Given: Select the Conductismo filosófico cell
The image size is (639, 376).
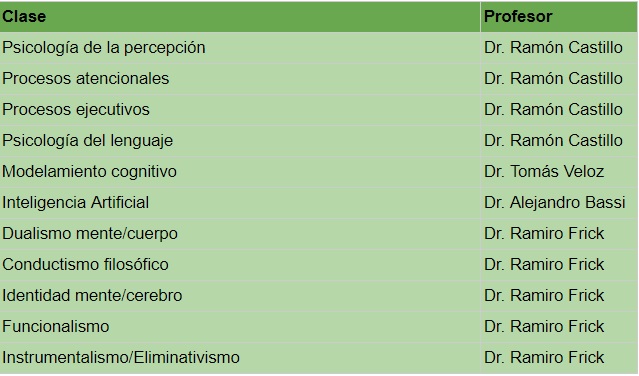Looking at the screenshot, I should [240, 264].
